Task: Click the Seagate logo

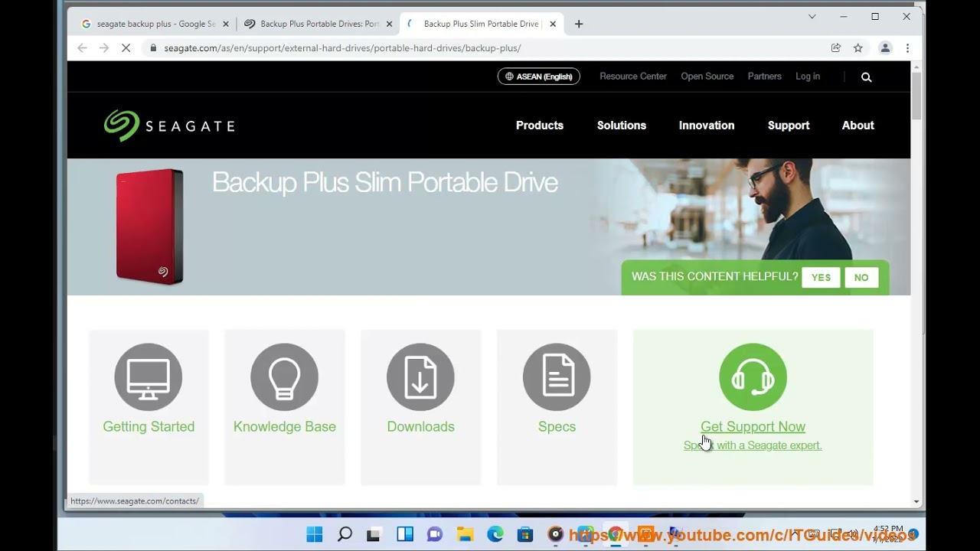Action: [x=169, y=126]
